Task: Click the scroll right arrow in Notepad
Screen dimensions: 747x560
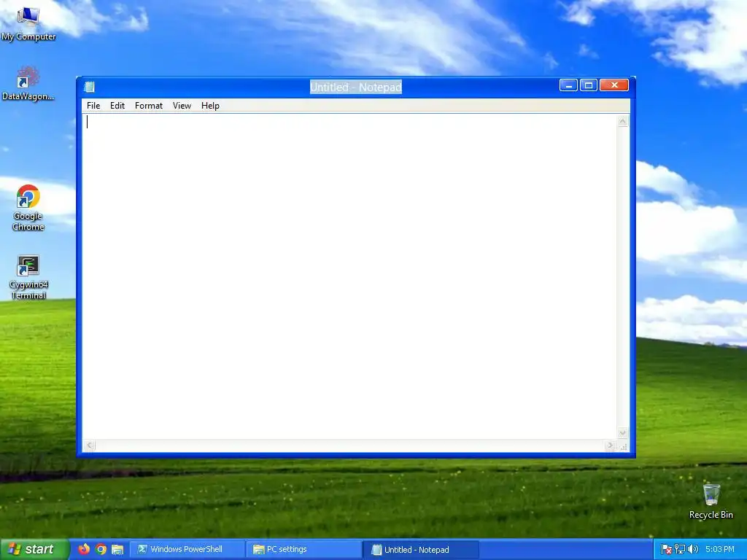Action: [x=610, y=446]
